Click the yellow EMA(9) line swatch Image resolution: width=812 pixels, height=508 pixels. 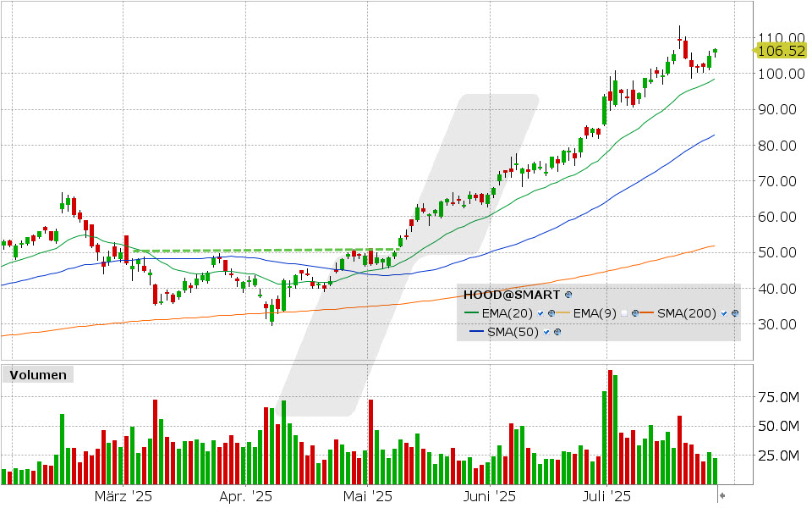coord(563,313)
